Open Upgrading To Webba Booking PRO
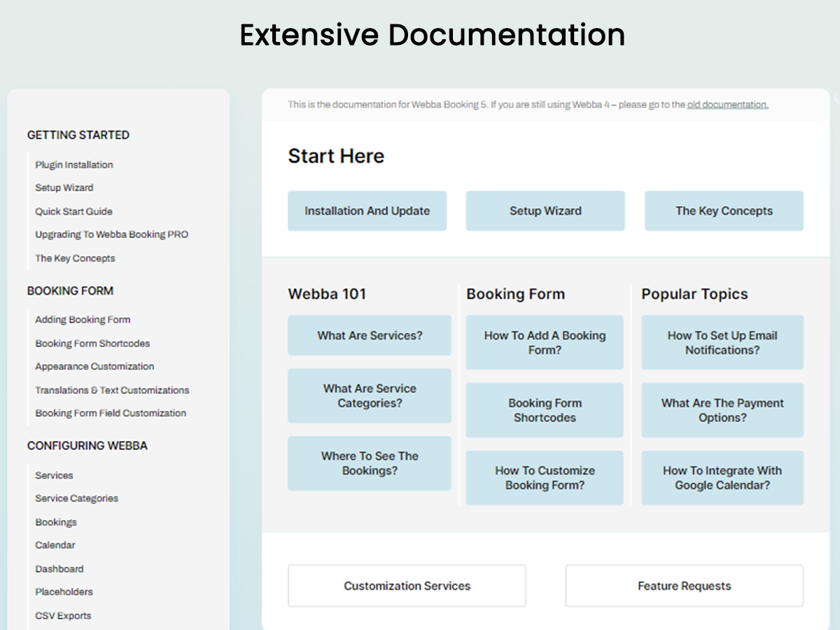The height and width of the screenshot is (630, 840). point(112,234)
